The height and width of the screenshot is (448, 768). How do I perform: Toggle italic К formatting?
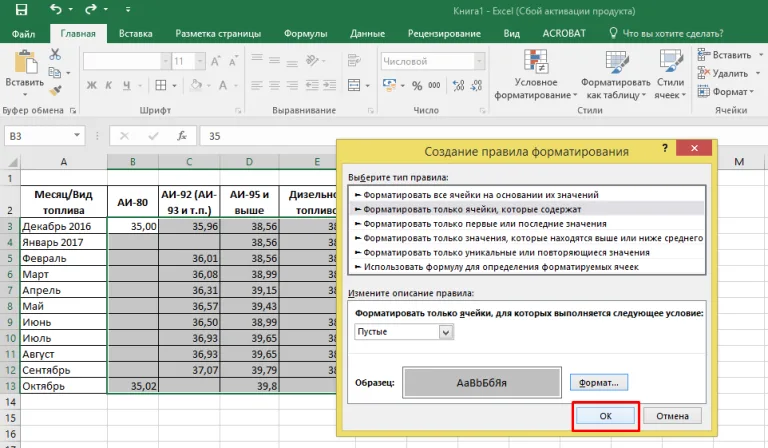coord(109,85)
